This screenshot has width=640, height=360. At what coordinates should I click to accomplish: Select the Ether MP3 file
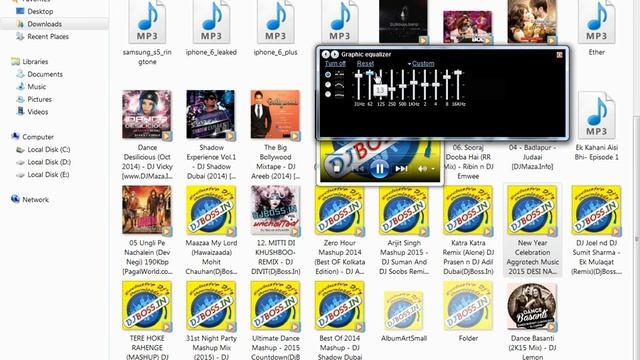[x=596, y=29]
